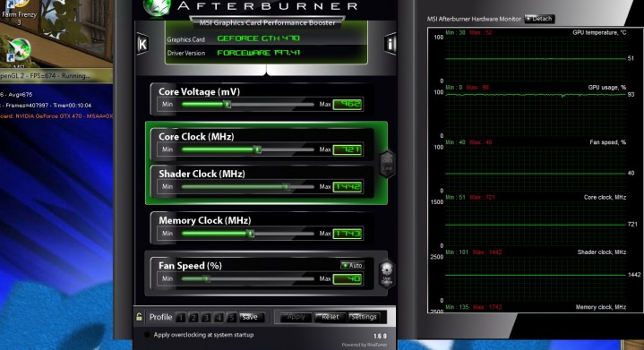Click the Core Voltage slider handle
Viewport: 644px width, 350px height.
click(x=228, y=105)
